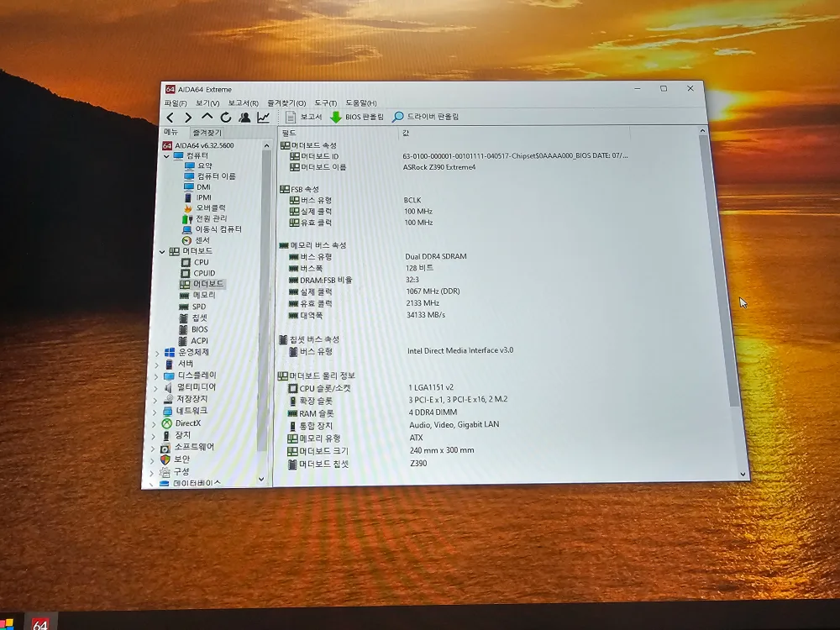This screenshot has height=630, width=840.
Task: Launch BIOS 판올림 update
Action: [x=357, y=117]
